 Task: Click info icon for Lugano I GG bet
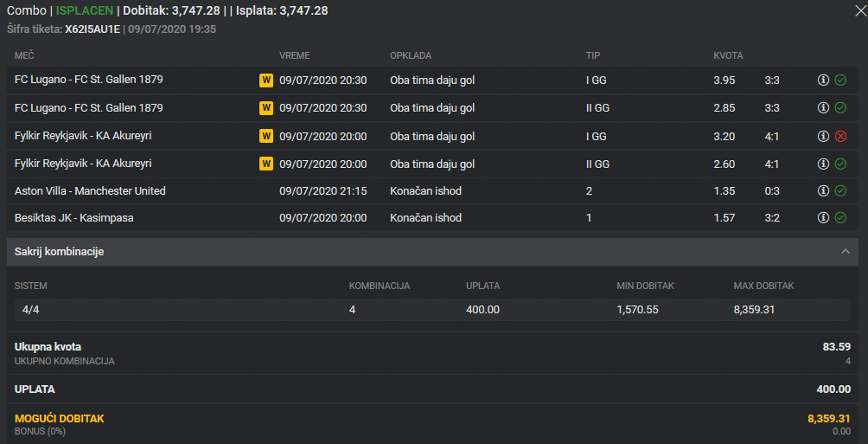pos(823,80)
